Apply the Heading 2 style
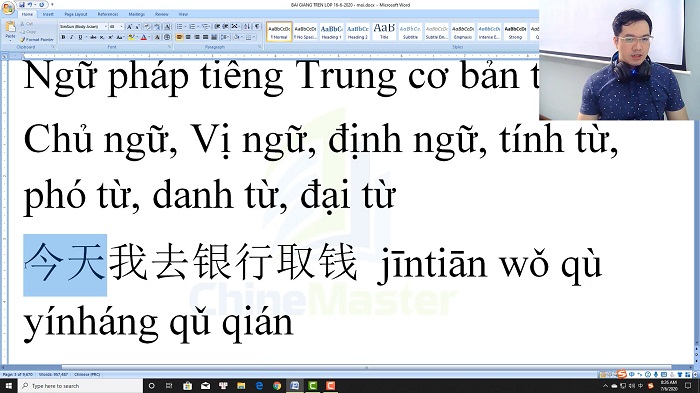 click(358, 32)
